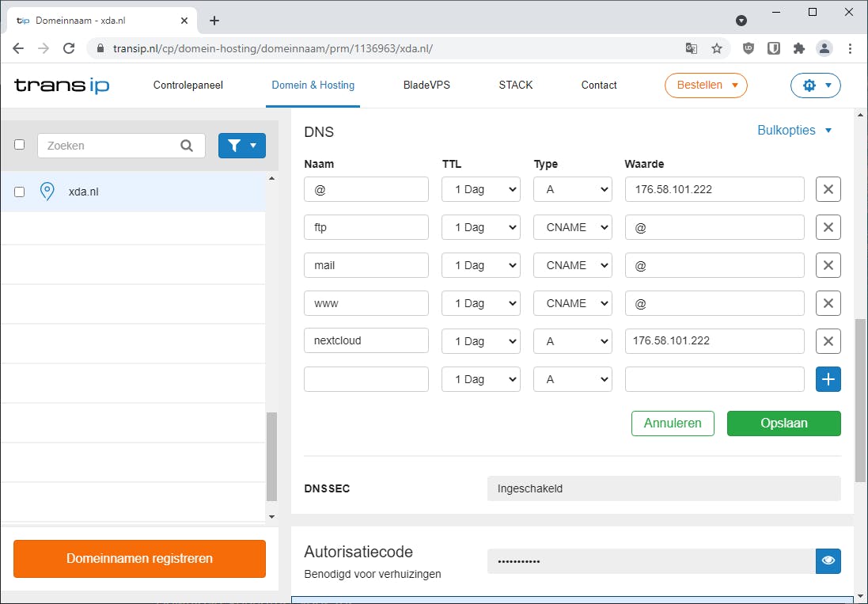
Task: Click the magnifier icon in the Zoeken field
Action: coord(187,145)
